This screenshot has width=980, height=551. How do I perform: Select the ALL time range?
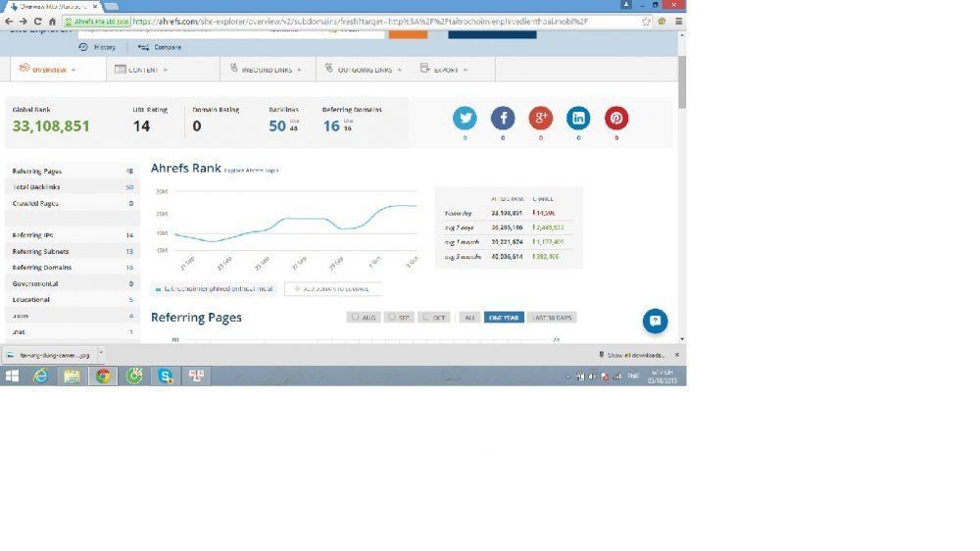tap(469, 318)
